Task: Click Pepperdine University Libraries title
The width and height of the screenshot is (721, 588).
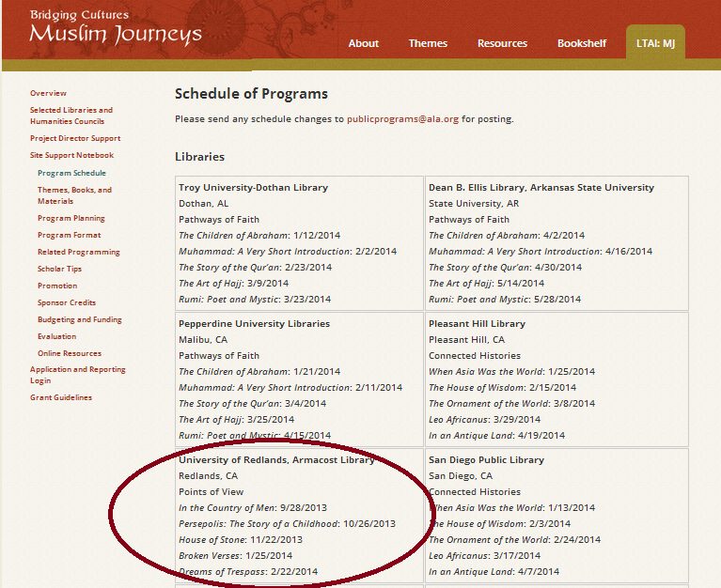Action: click(255, 323)
